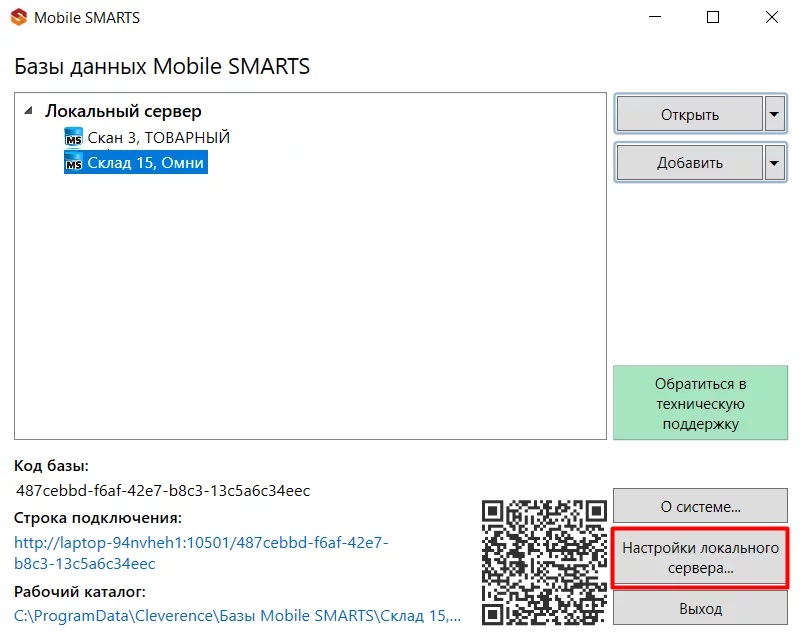Click the Mobile SMARTS logo in title bar
This screenshot has height=639, width=801.
19,17
